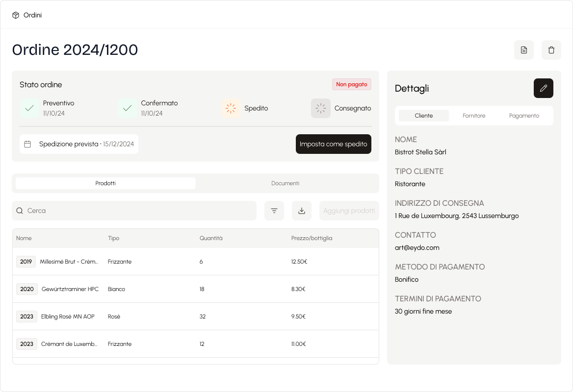Viewport: 573px width, 392px height.
Task: Click the Confermato checkmark status icon
Action: pyautogui.click(x=128, y=108)
